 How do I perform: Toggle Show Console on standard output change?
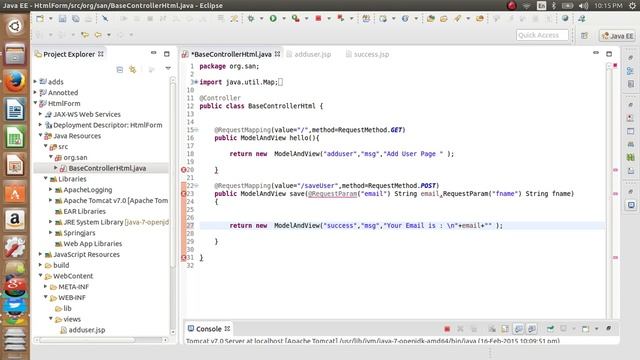518,329
